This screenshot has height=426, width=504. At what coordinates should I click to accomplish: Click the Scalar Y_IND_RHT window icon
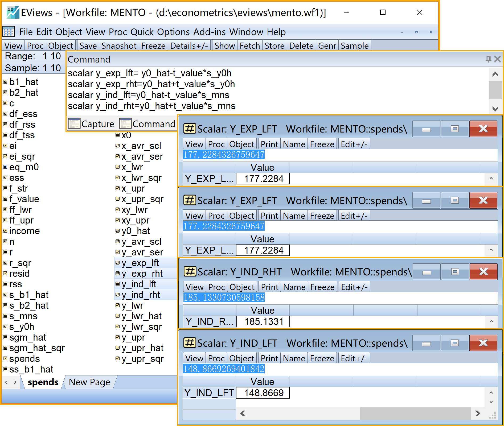pyautogui.click(x=190, y=272)
